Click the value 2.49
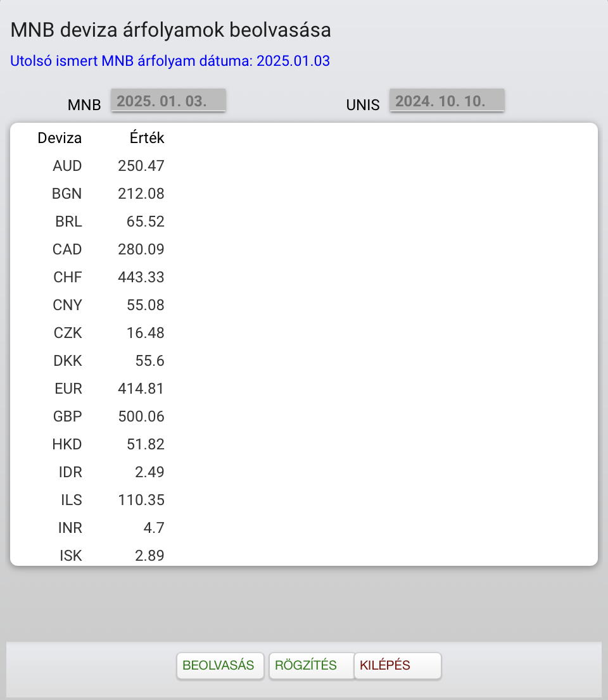The width and height of the screenshot is (608, 700). pos(149,472)
